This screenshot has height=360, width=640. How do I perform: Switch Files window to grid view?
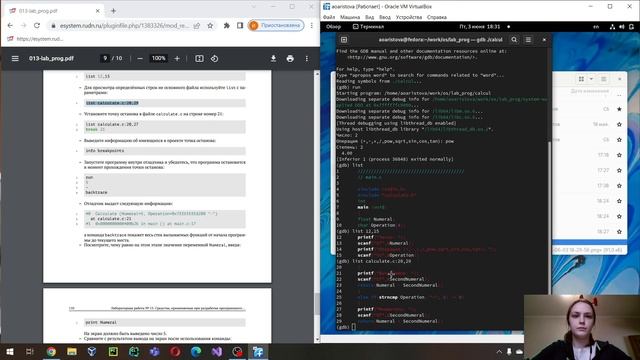pyautogui.click(x=581, y=79)
